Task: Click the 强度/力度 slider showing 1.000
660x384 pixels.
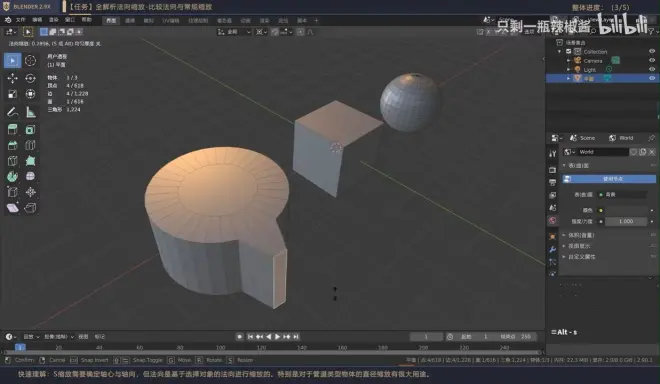Action: point(626,221)
